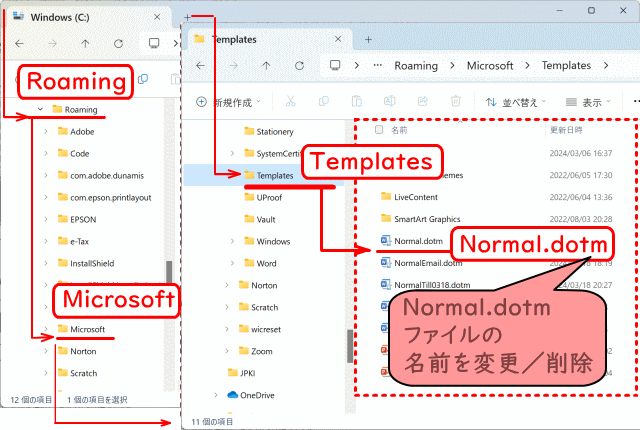Click the copy icon in Windows (C:) toolbar
Image resolution: width=640 pixels, height=430 pixels.
tap(143, 79)
